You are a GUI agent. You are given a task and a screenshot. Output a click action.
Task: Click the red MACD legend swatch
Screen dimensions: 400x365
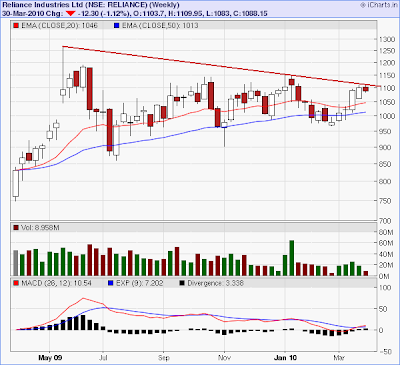(x=16, y=283)
